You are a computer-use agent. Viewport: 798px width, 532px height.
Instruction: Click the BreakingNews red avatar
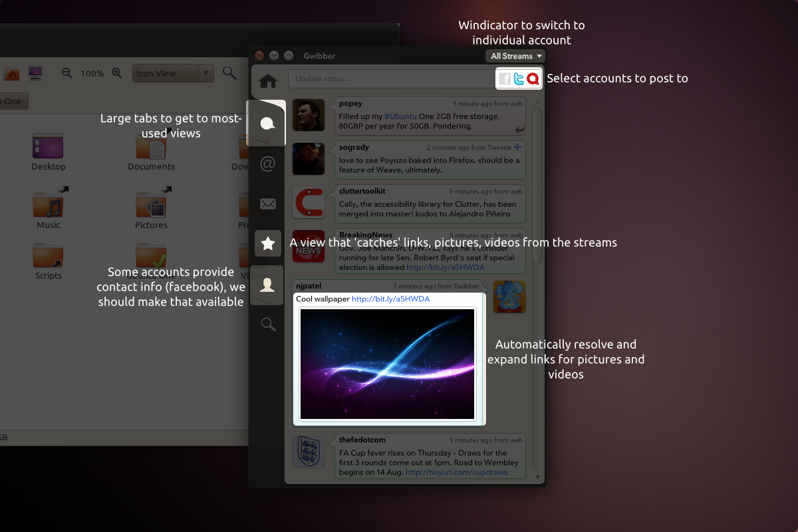tap(309, 247)
